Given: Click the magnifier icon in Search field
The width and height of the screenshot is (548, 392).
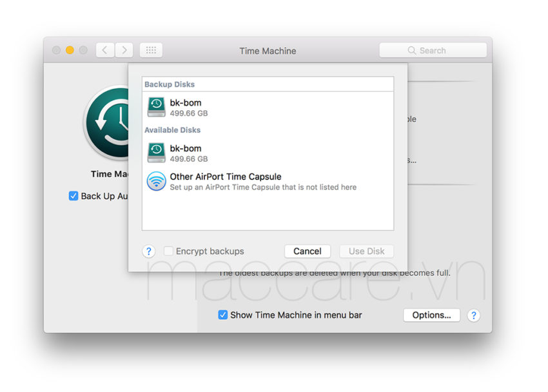Looking at the screenshot, I should [x=412, y=50].
